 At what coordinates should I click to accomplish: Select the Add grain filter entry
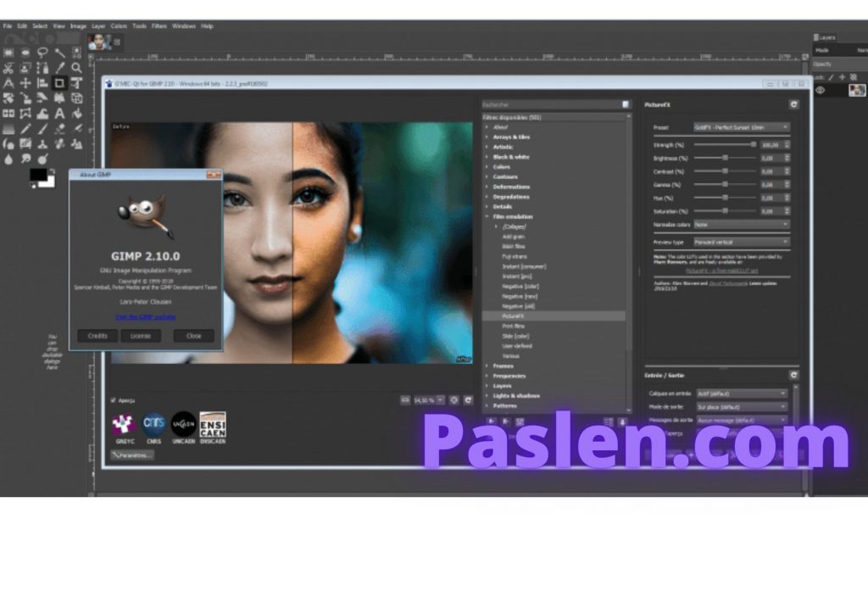tap(513, 237)
